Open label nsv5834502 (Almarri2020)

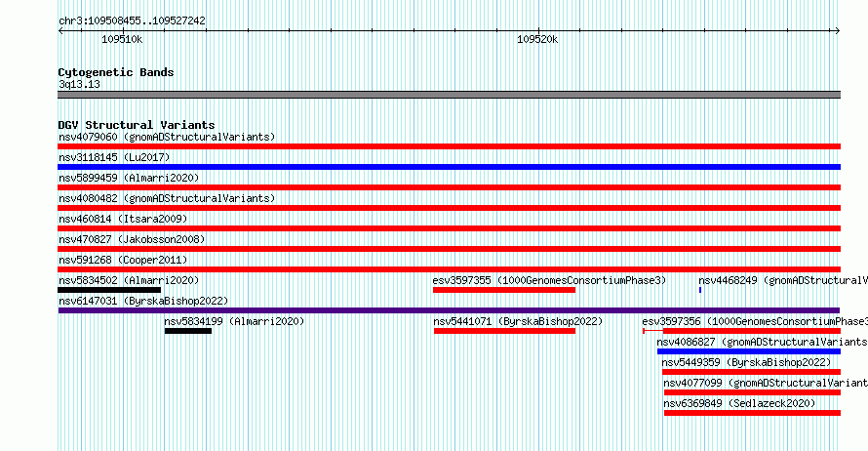[129, 280]
